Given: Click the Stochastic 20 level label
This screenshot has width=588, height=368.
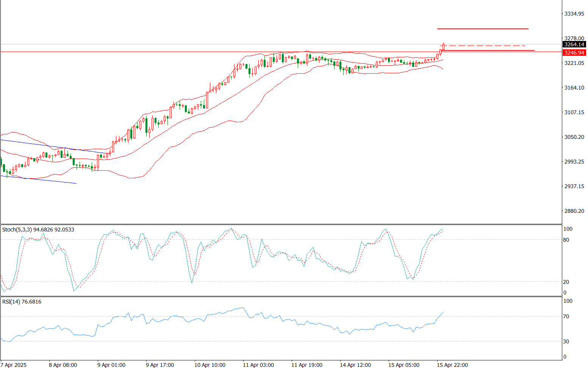Looking at the screenshot, I should pyautogui.click(x=566, y=282).
